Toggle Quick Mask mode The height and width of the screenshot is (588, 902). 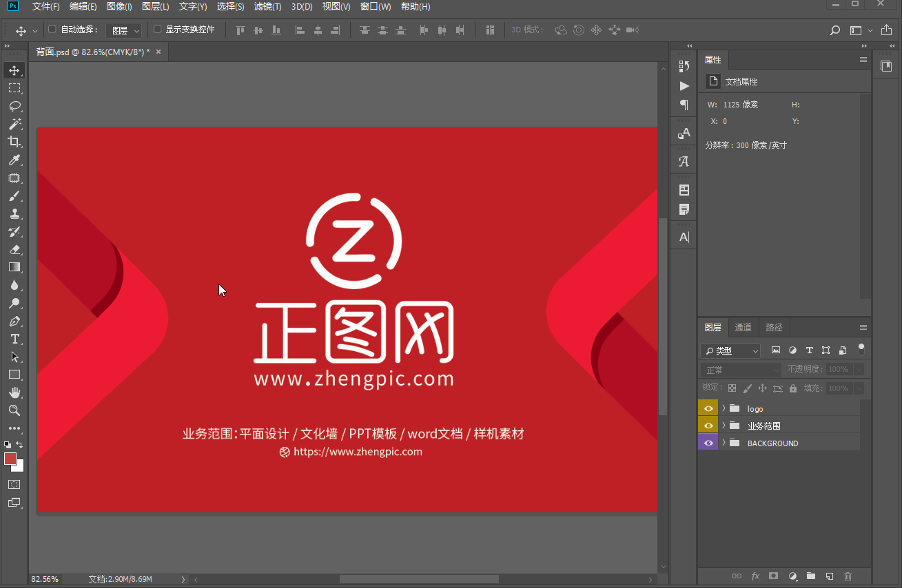(14, 485)
